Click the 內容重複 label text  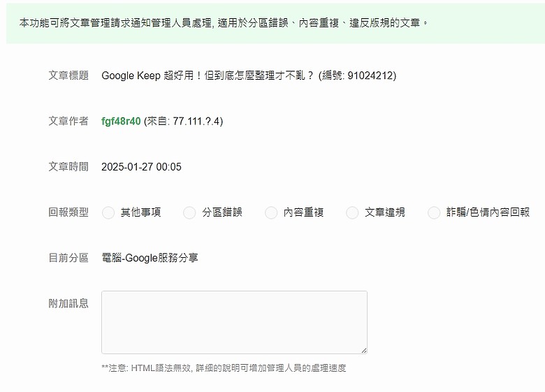tap(303, 212)
